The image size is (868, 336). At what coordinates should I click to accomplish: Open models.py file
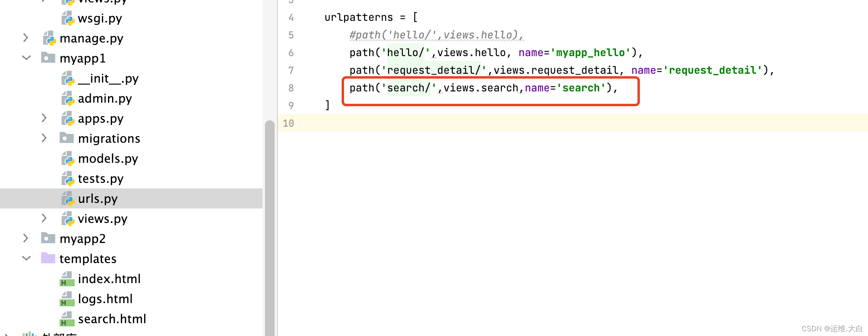tap(108, 159)
